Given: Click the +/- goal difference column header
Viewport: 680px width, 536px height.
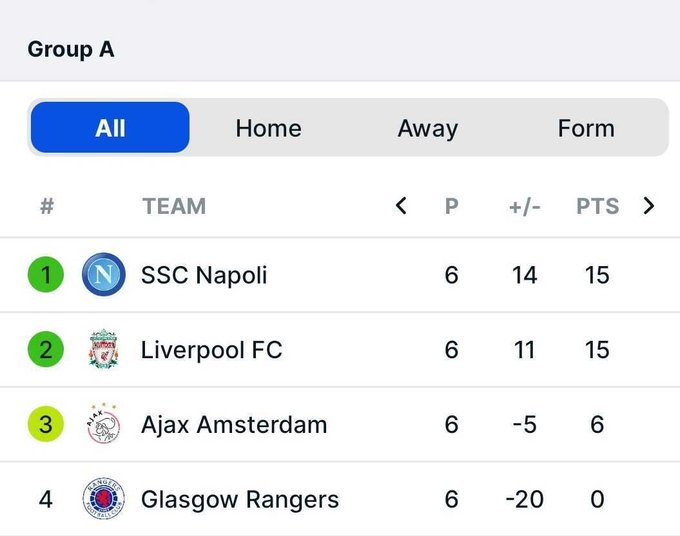Looking at the screenshot, I should pyautogui.click(x=525, y=206).
